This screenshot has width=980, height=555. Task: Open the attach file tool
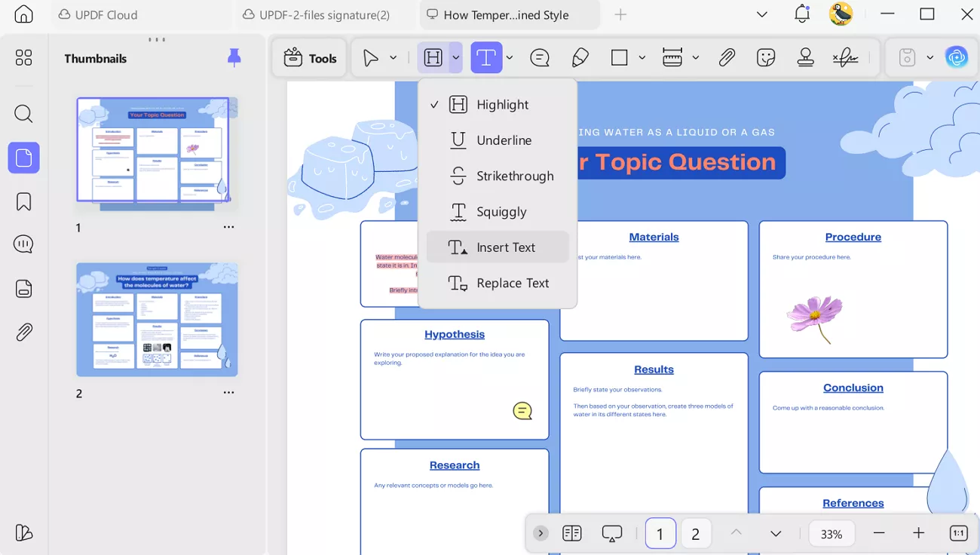[727, 58]
